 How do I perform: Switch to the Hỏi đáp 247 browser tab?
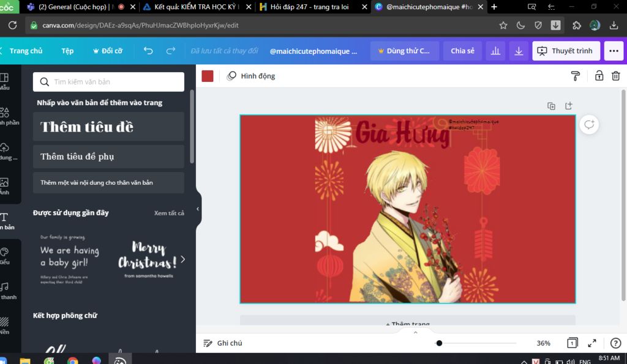point(313,7)
